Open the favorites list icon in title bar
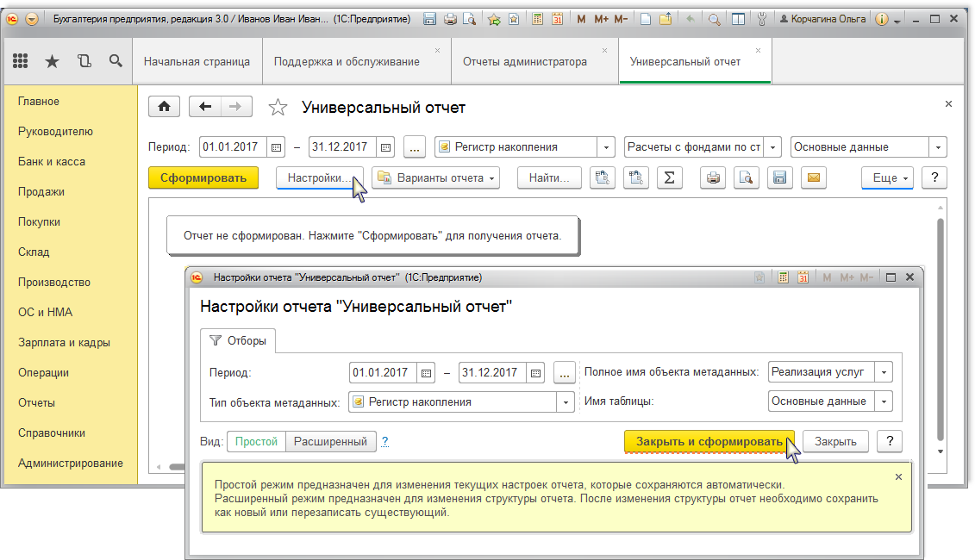975x560 pixels. (x=514, y=19)
